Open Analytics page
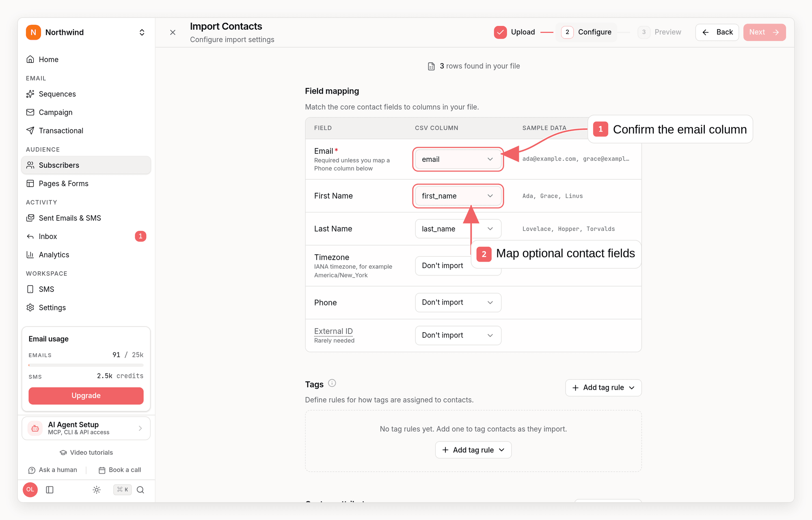Image resolution: width=812 pixels, height=520 pixels. click(x=86, y=255)
